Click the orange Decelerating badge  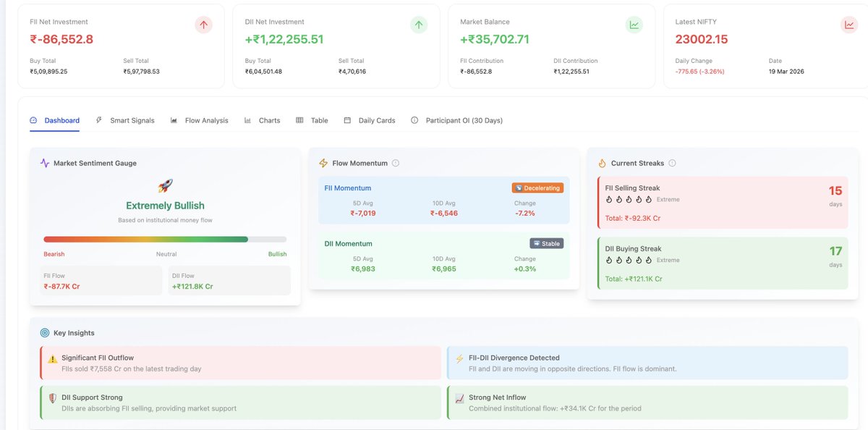coord(537,188)
